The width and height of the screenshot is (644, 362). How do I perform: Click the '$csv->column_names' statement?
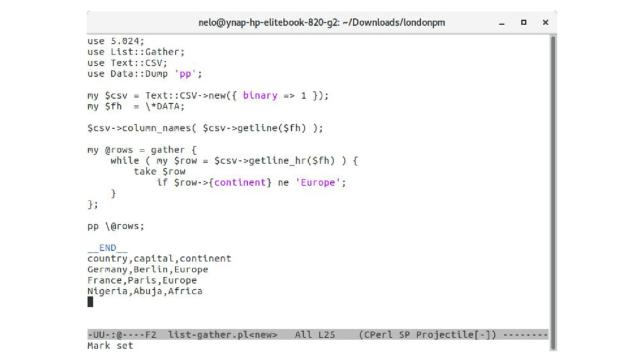tap(205, 128)
